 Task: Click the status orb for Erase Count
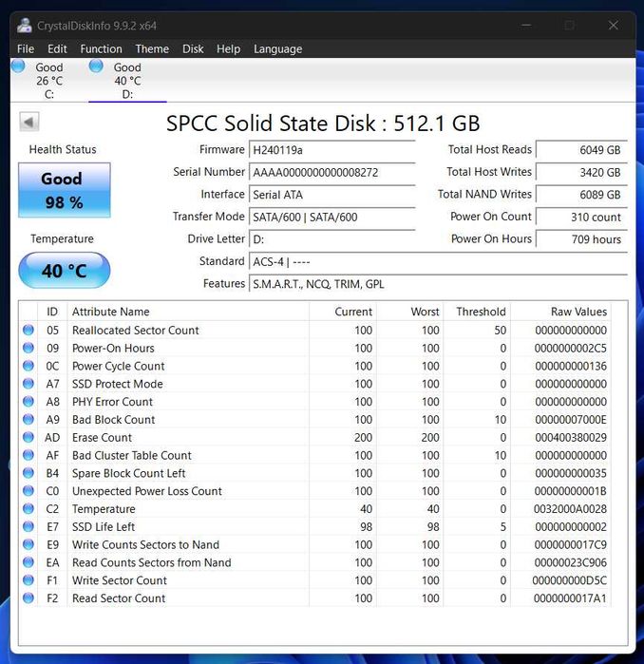coord(28,437)
